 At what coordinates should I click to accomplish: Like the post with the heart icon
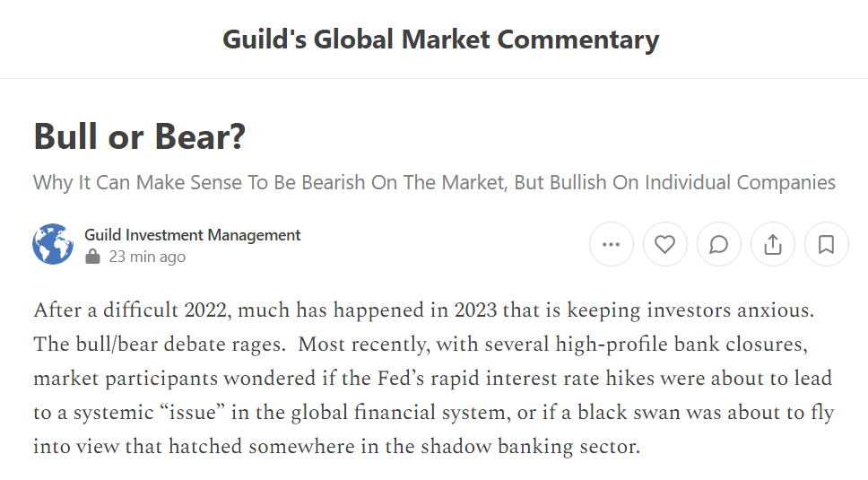click(x=664, y=244)
